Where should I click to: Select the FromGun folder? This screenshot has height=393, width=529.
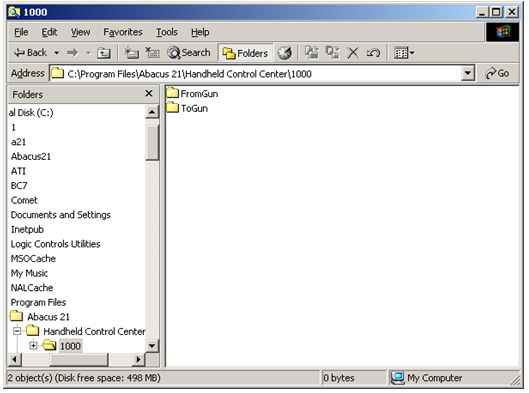[x=192, y=93]
